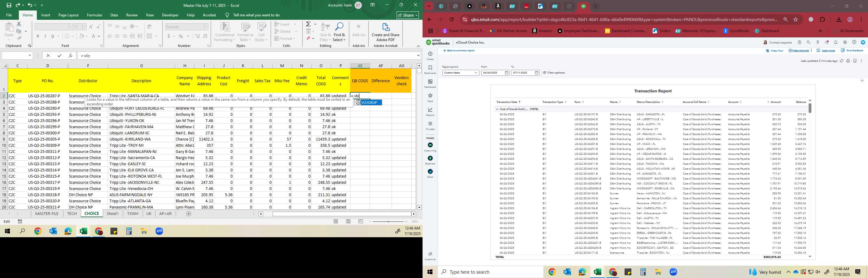Expand the Excel formula bar
868x278 pixels.
coord(418,56)
